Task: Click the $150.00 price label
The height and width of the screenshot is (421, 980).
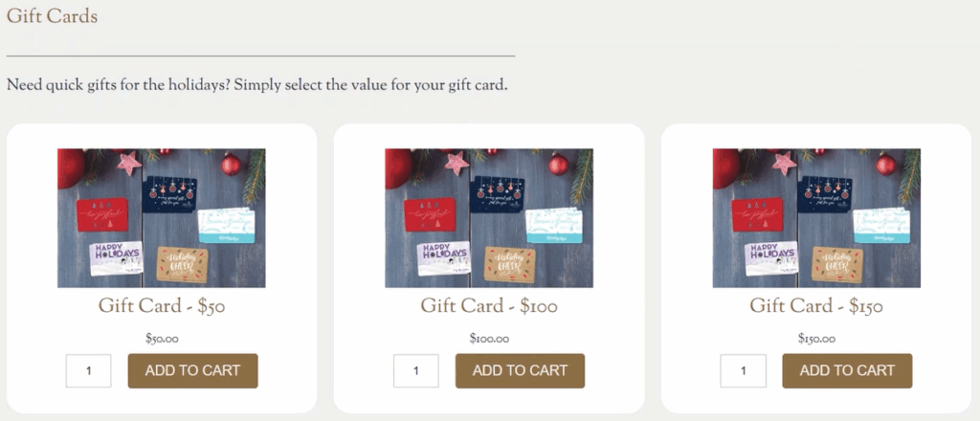Action: [816, 338]
